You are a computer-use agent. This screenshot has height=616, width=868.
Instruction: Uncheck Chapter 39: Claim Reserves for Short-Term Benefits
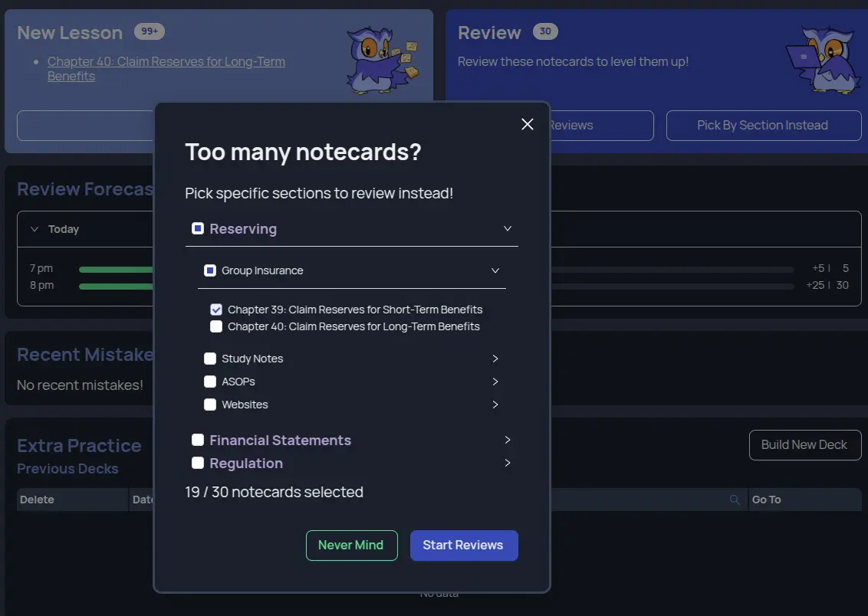[x=216, y=309]
